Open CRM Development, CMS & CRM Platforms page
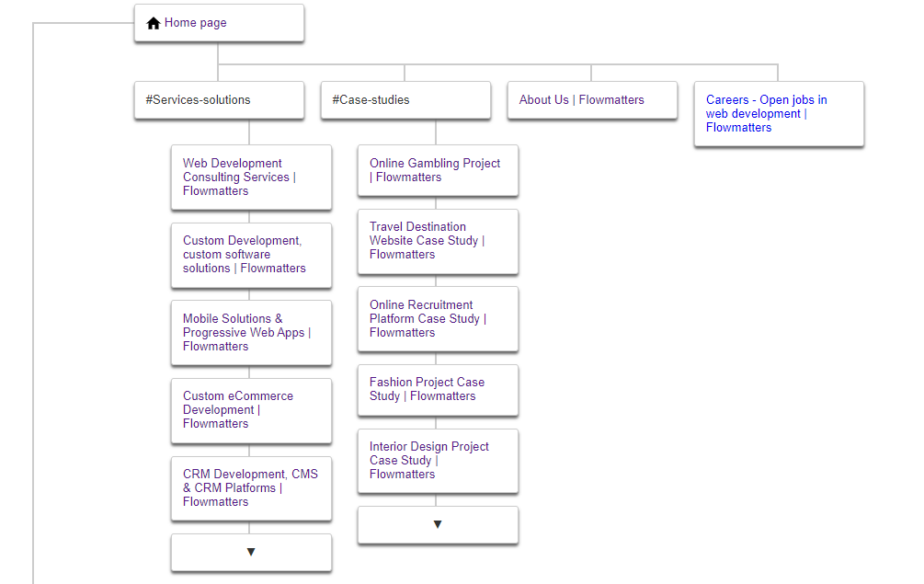This screenshot has width=924, height=584. pos(250,487)
